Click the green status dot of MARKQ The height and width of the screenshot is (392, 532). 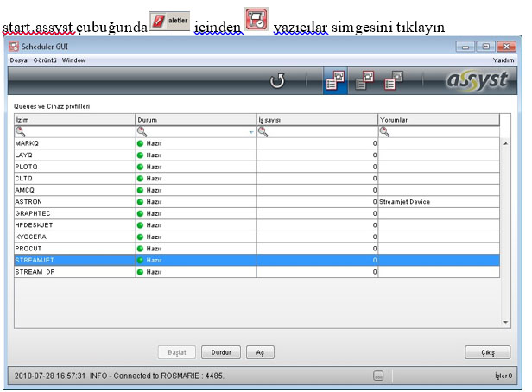coord(140,143)
